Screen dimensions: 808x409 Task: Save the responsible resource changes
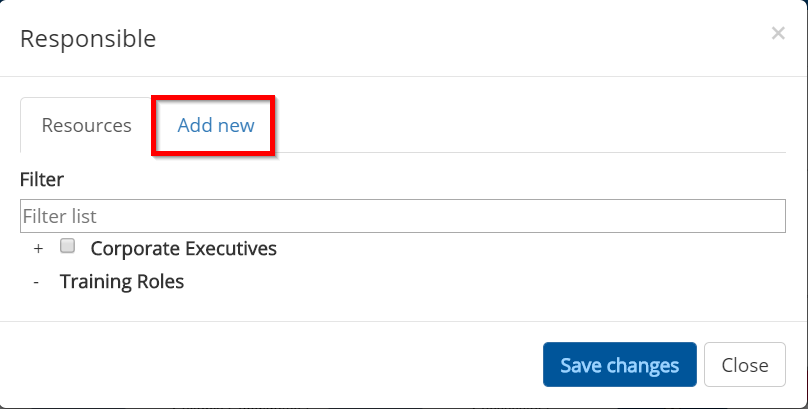click(x=619, y=365)
